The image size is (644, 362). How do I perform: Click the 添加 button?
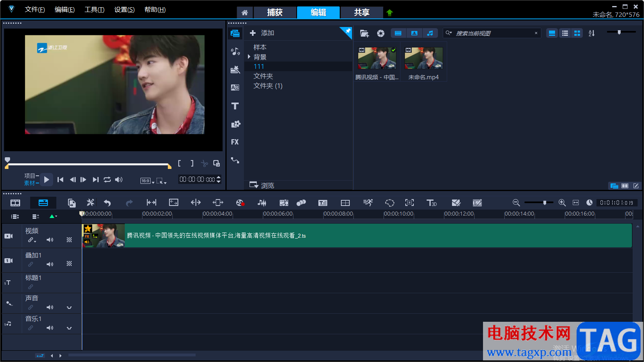[262, 33]
